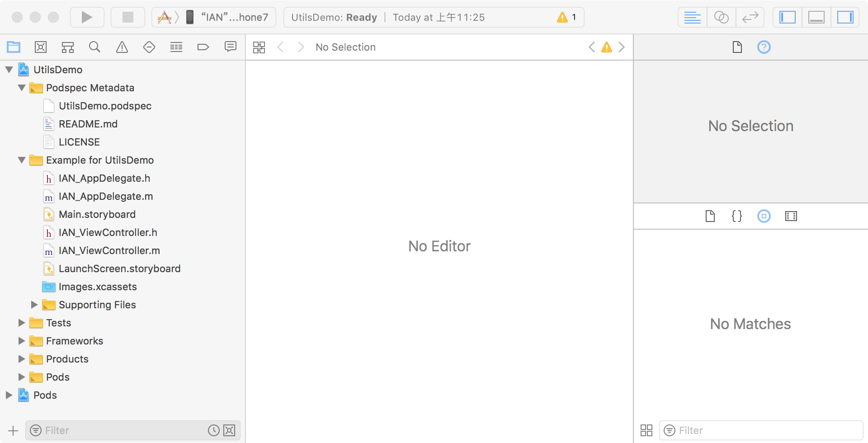Click the No Selection jump bar item
The height and width of the screenshot is (443, 868).
[x=345, y=47]
